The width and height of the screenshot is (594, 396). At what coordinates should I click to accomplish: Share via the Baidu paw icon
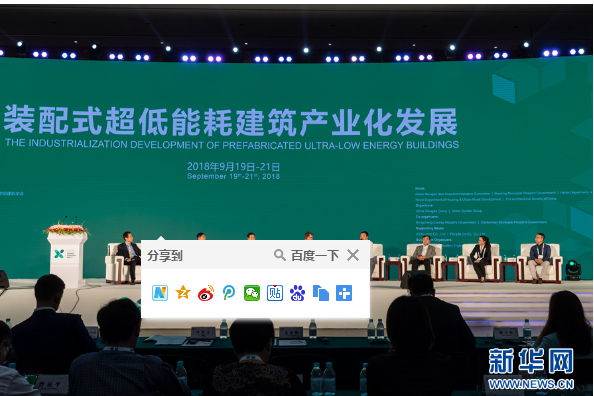coord(298,293)
